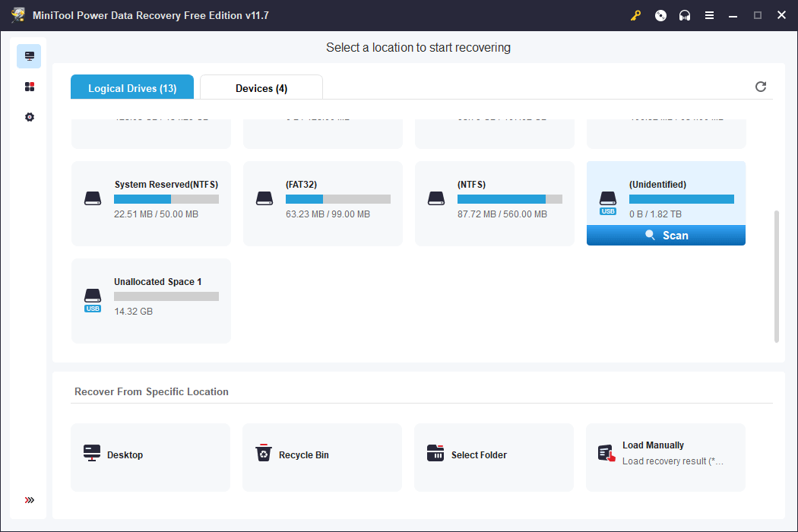Click the (Unidentified) drive label
This screenshot has width=798, height=532.
[x=657, y=184]
